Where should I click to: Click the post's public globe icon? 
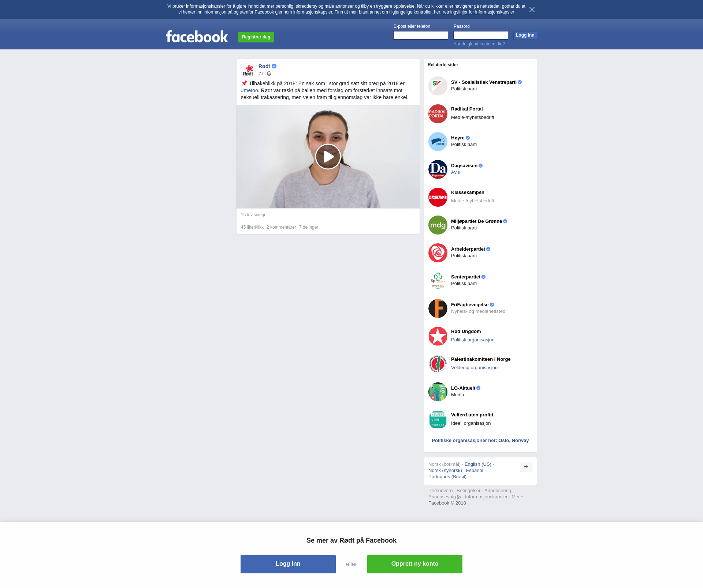click(269, 74)
